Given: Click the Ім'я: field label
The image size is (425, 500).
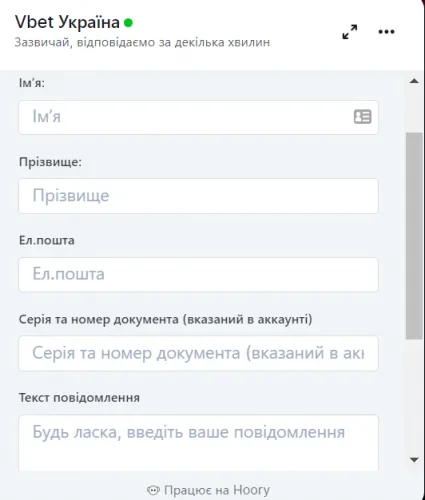Looking at the screenshot, I should click(x=32, y=83).
